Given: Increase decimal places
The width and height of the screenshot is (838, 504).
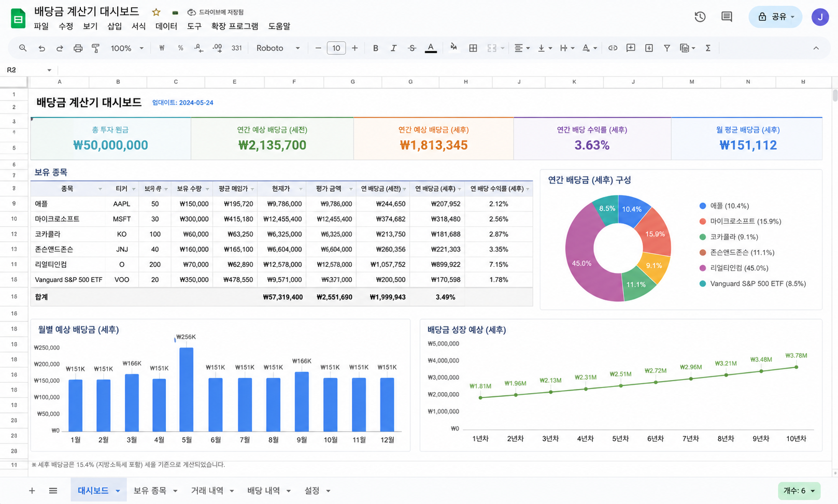Looking at the screenshot, I should (217, 48).
